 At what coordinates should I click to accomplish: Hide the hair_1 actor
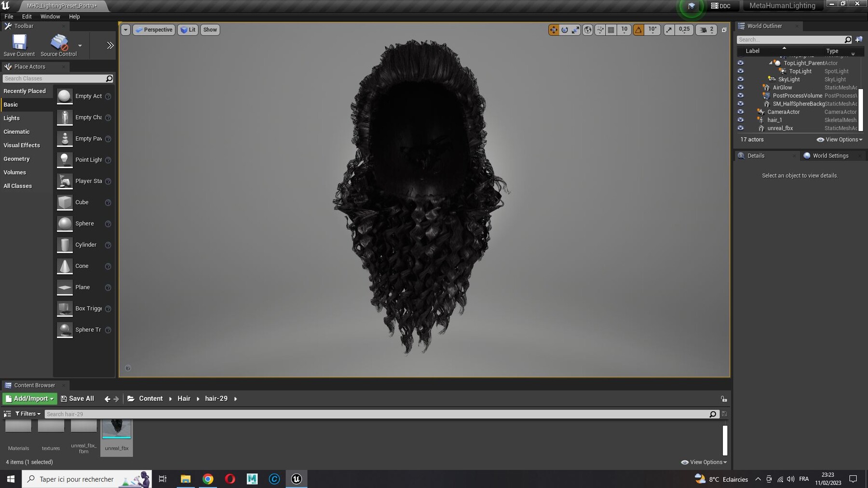point(740,120)
